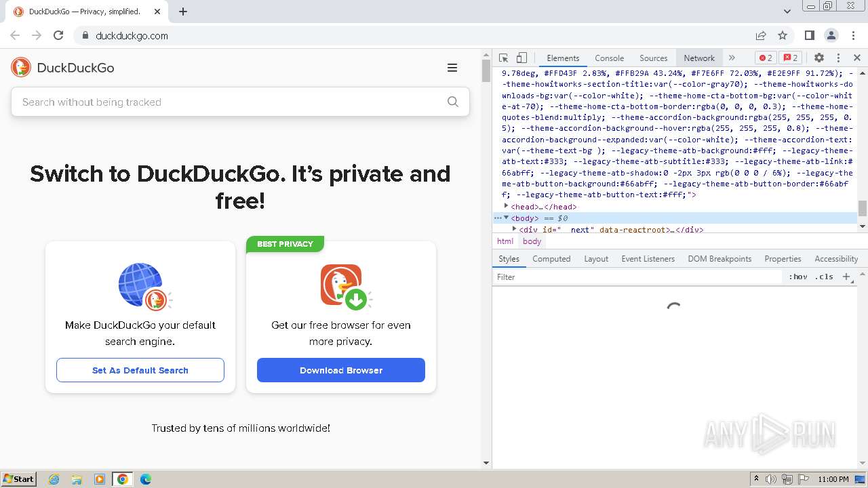The width and height of the screenshot is (868, 488).
Task: Open the tab search dropdown
Action: point(787,12)
